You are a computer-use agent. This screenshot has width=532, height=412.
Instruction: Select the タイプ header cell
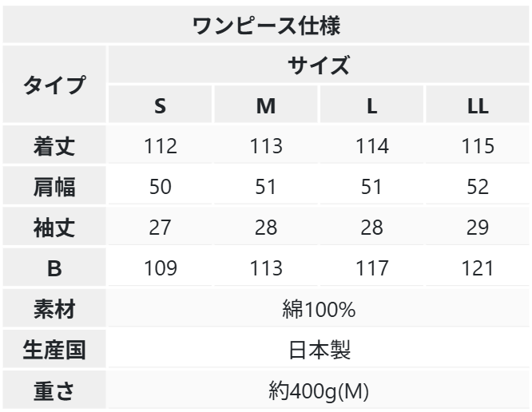click(54, 85)
